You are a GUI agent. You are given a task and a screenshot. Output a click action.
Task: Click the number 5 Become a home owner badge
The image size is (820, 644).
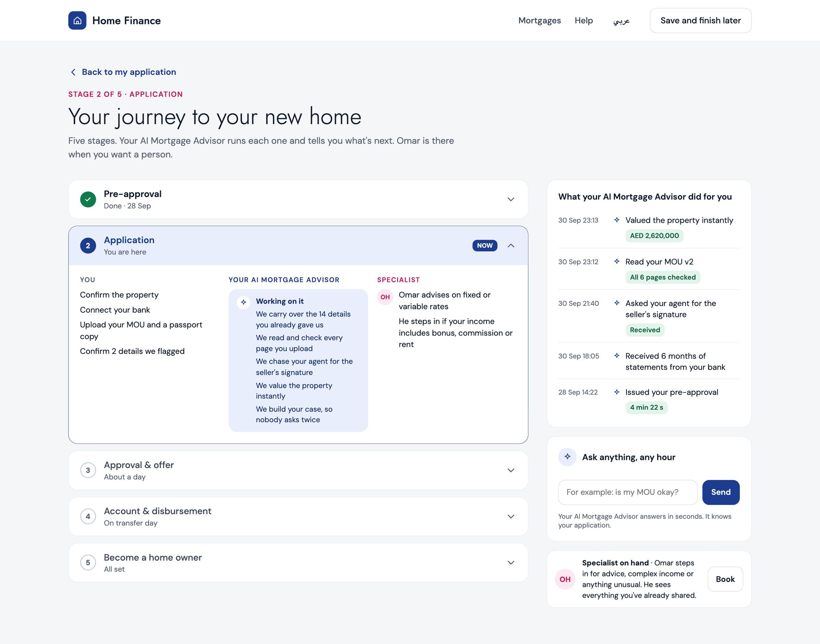point(88,563)
